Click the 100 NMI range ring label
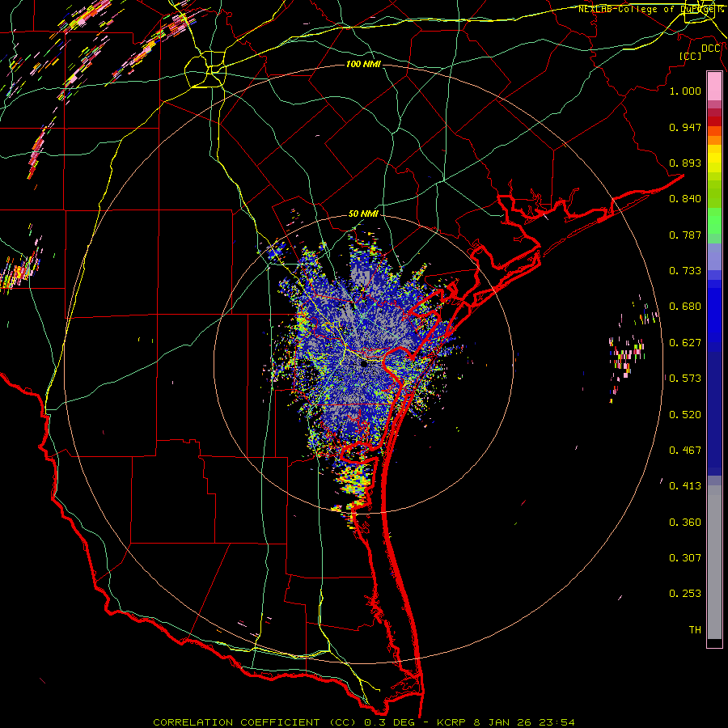This screenshot has height=728, width=728. (363, 64)
